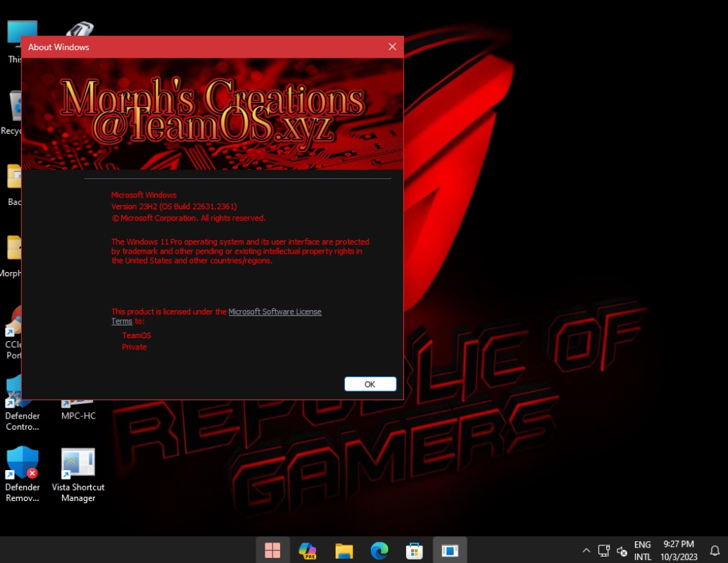Screen dimensions: 728x563
Task: Click OK in the About Windows dialog
Action: [370, 384]
